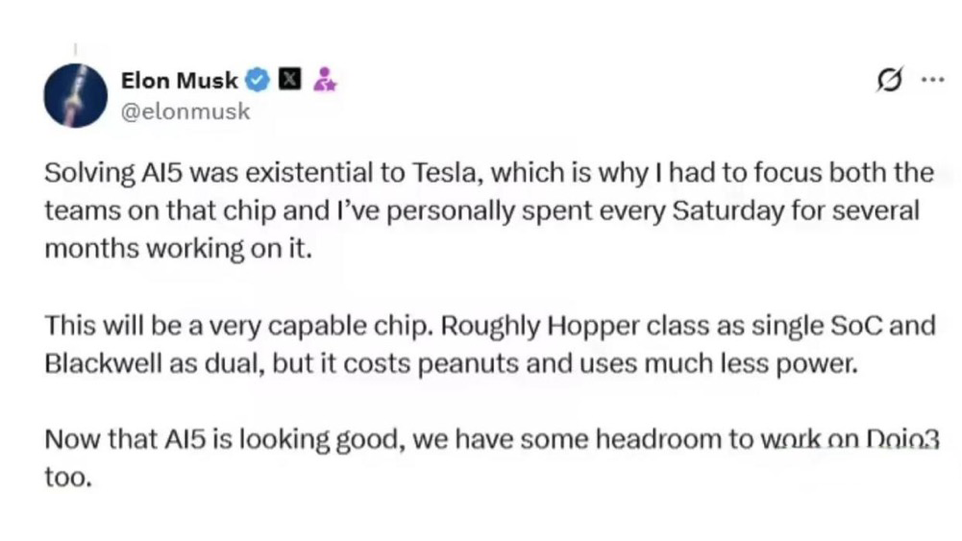Open Elon Musk's profile picture
Screen dimensions: 962x541
click(x=75, y=95)
